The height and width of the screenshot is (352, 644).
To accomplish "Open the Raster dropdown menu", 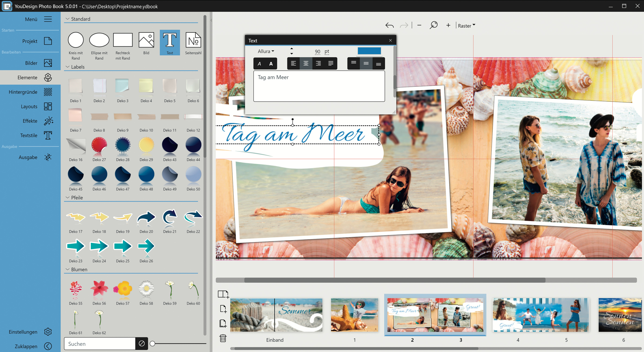I will 466,26.
